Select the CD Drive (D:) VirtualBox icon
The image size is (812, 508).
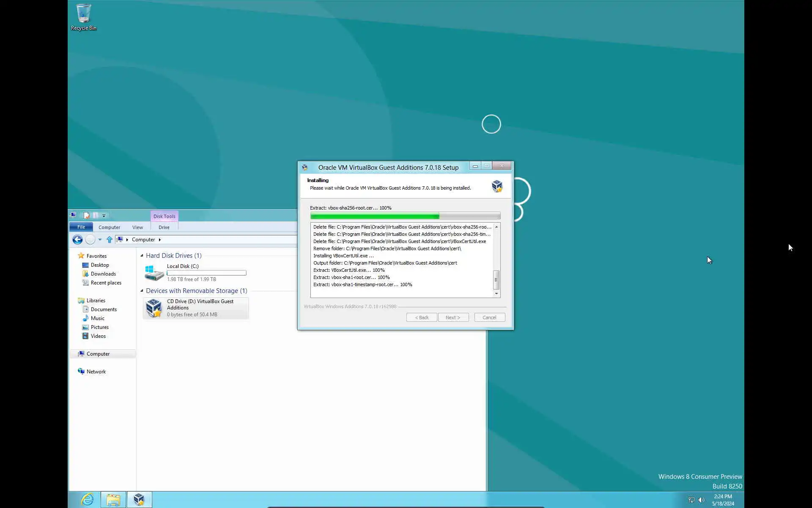[154, 308]
